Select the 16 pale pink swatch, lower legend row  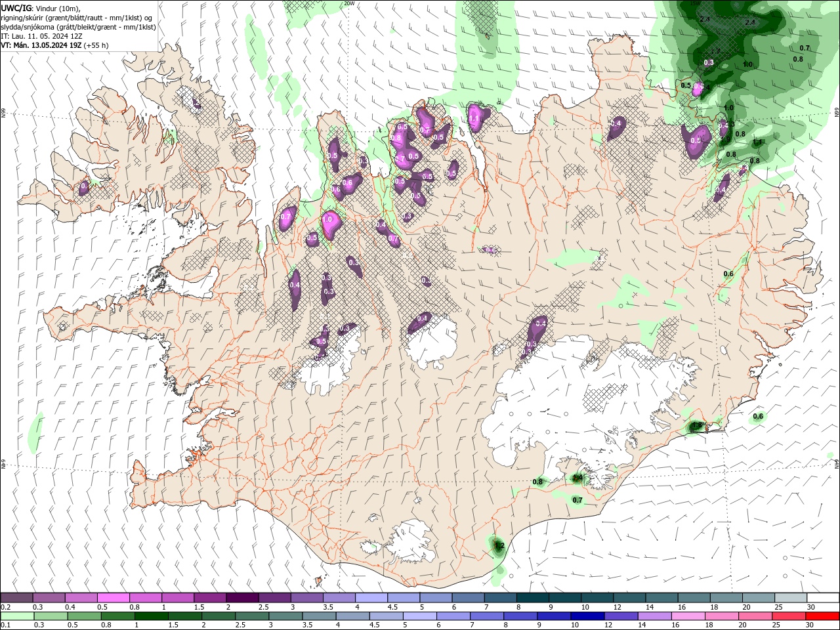click(x=688, y=616)
